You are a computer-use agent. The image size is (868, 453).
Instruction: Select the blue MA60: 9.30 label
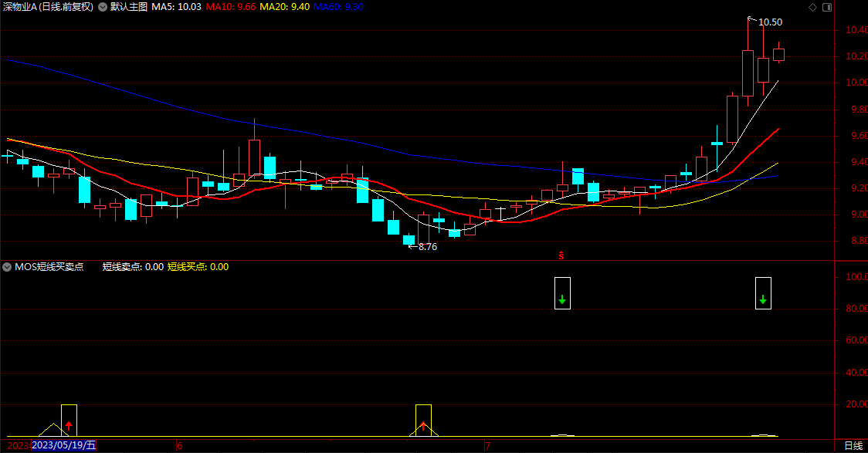(338, 7)
